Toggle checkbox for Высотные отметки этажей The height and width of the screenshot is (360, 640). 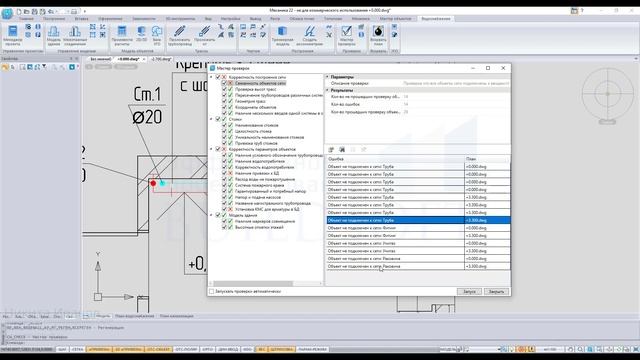[224, 227]
